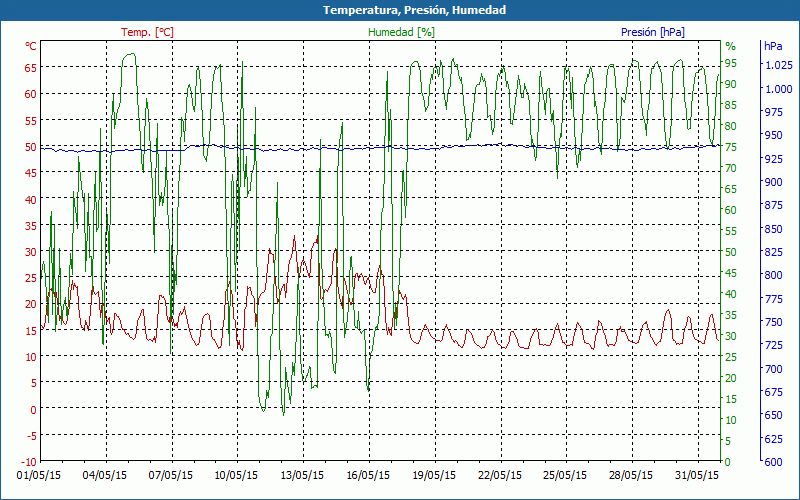Screen dimensions: 800x500
Task: Click blue 900 tick on pressure axis
Action: tap(773, 182)
